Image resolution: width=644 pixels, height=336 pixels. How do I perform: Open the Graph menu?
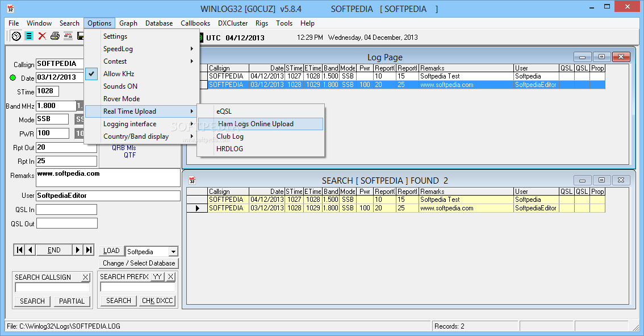click(128, 23)
